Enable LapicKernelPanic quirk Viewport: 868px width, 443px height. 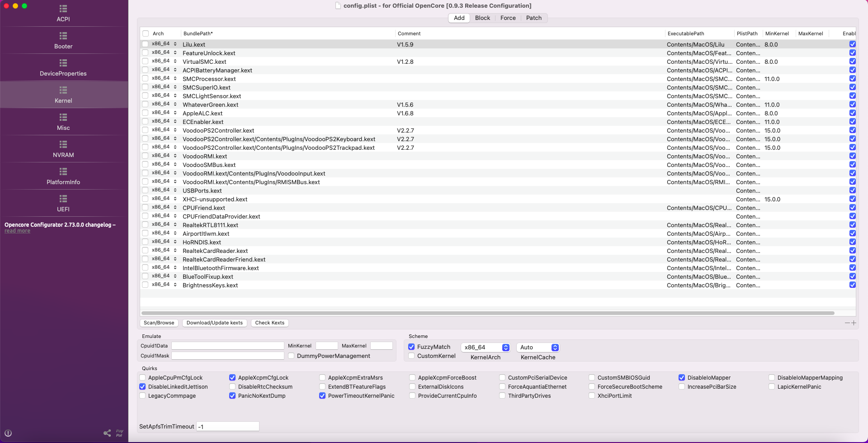[x=772, y=386]
